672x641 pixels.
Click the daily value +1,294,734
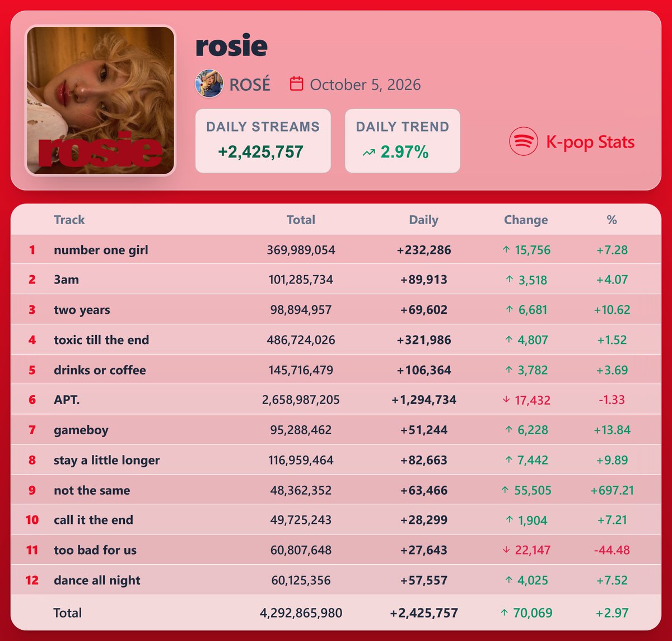coord(424,400)
